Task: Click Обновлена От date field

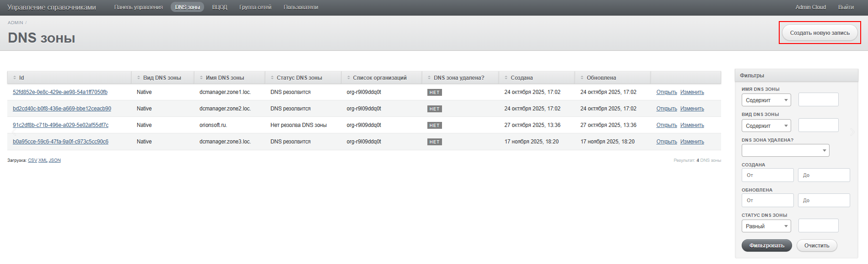Action: point(767,200)
